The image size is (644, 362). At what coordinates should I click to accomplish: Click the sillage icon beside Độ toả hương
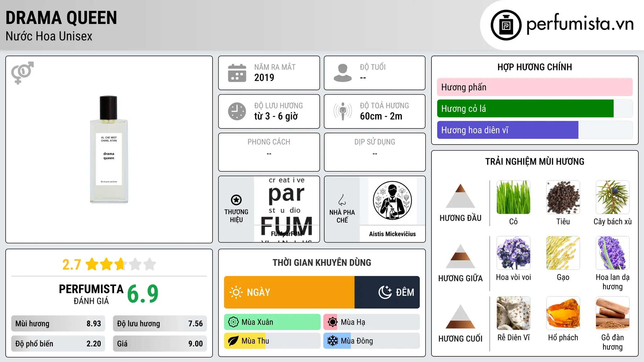coord(343,111)
